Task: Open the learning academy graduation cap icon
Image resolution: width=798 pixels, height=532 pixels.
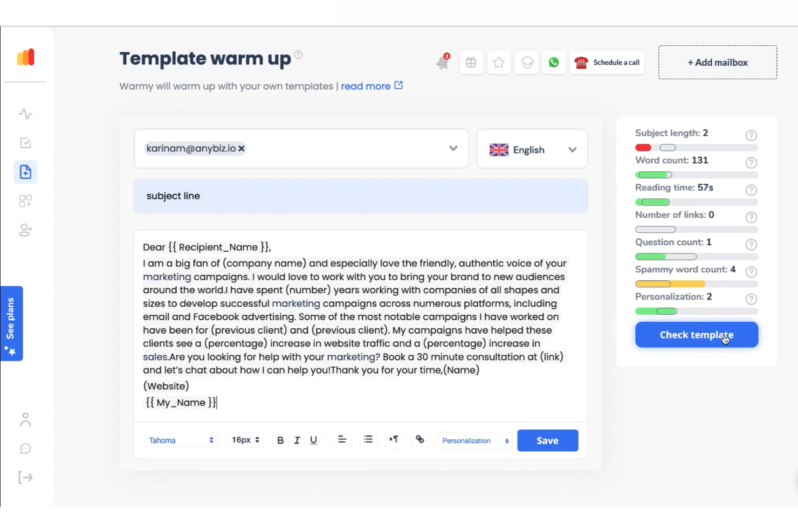Action: click(526, 62)
